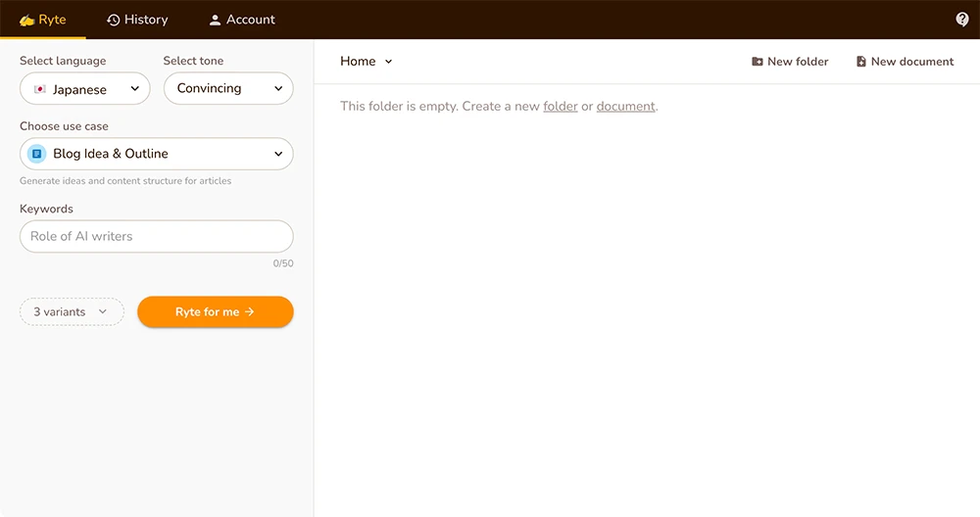Open help via question mark icon
Screen dimensions: 980x517
pos(962,20)
